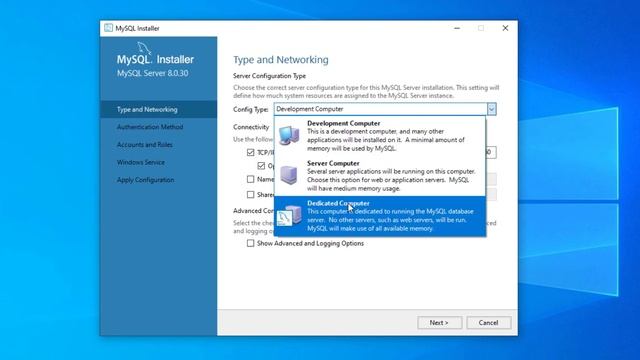Toggle the Open firewall port checkbox
The image size is (640, 360).
[261, 166]
